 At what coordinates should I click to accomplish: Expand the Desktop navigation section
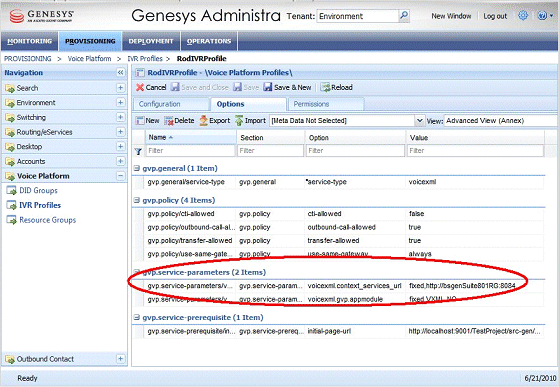(120, 146)
